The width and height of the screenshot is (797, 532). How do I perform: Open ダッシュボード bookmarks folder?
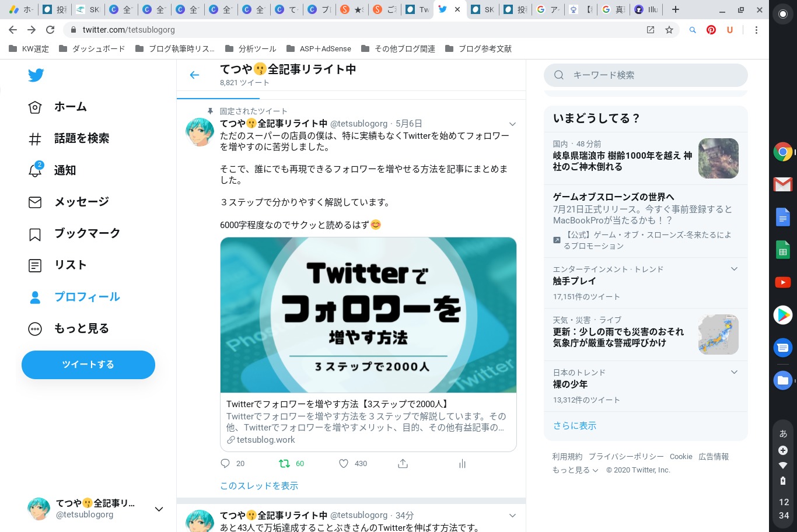click(x=92, y=48)
